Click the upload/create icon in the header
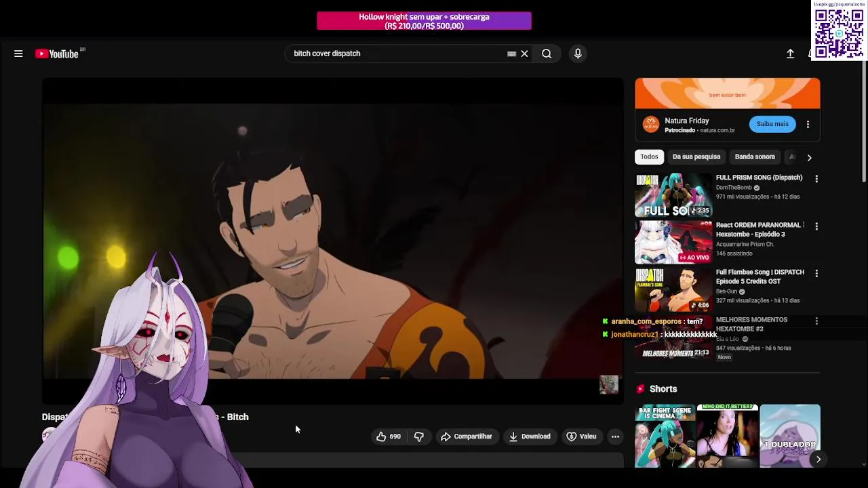Viewport: 868px width, 488px height. tap(790, 54)
